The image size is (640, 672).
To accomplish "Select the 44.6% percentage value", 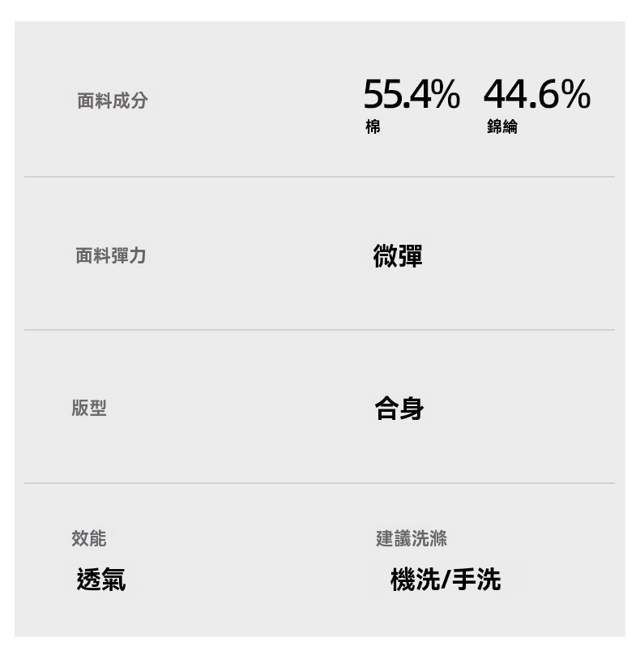I will pyautogui.click(x=536, y=96).
